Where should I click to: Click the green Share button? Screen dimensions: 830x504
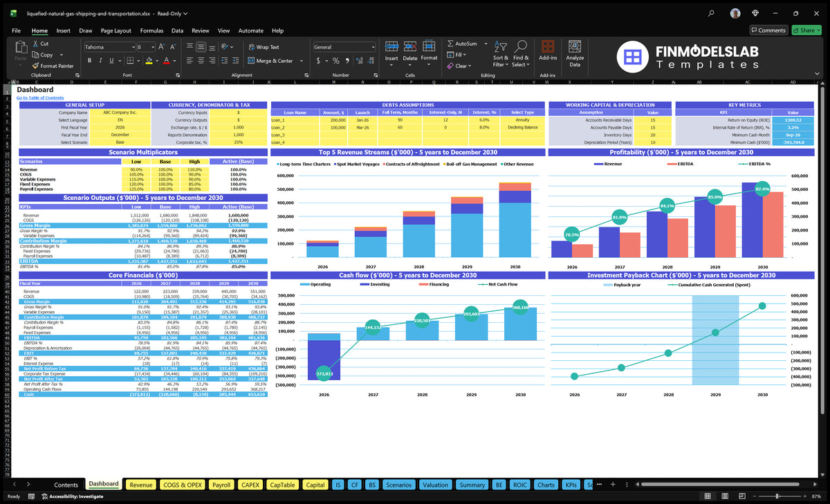pos(806,30)
